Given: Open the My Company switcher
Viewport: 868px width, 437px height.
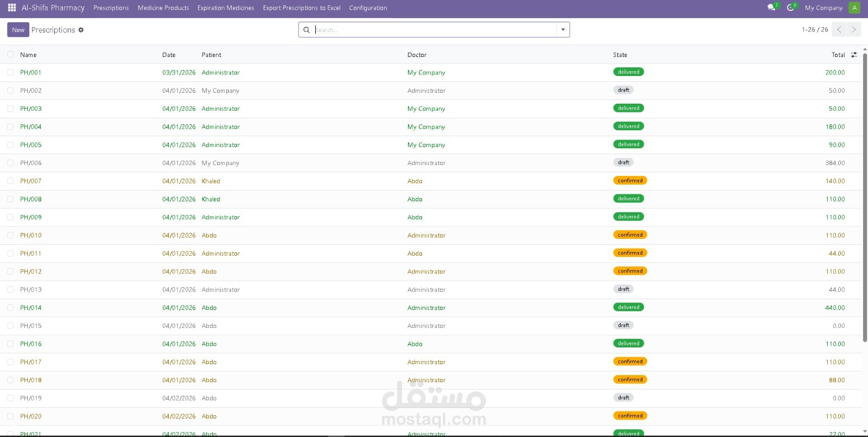Looking at the screenshot, I should pyautogui.click(x=824, y=8).
